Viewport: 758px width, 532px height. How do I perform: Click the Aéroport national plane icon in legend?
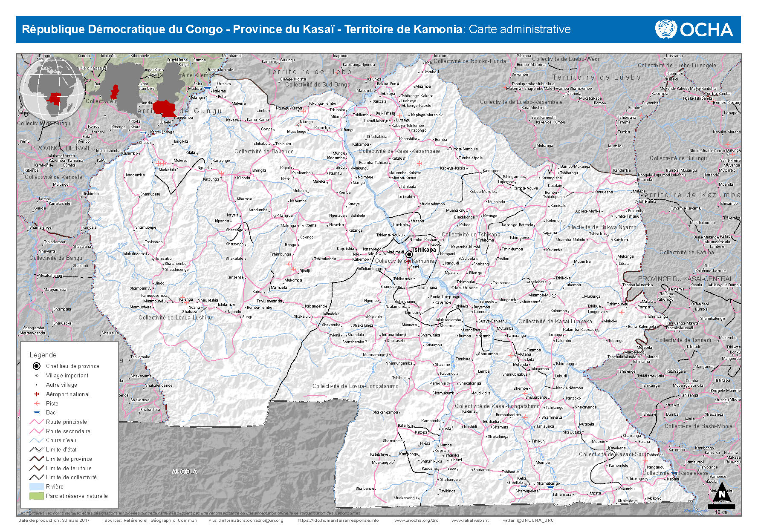point(37,394)
